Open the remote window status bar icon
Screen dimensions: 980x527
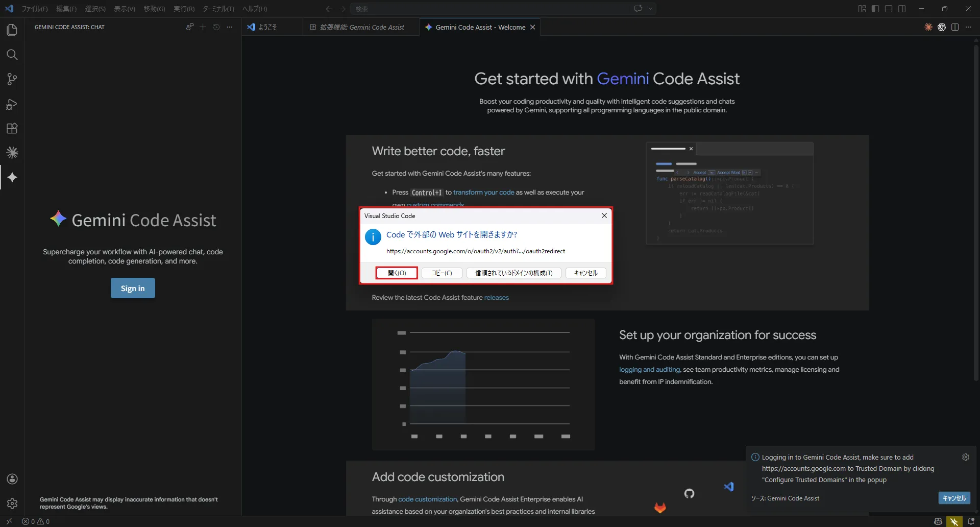point(9,521)
